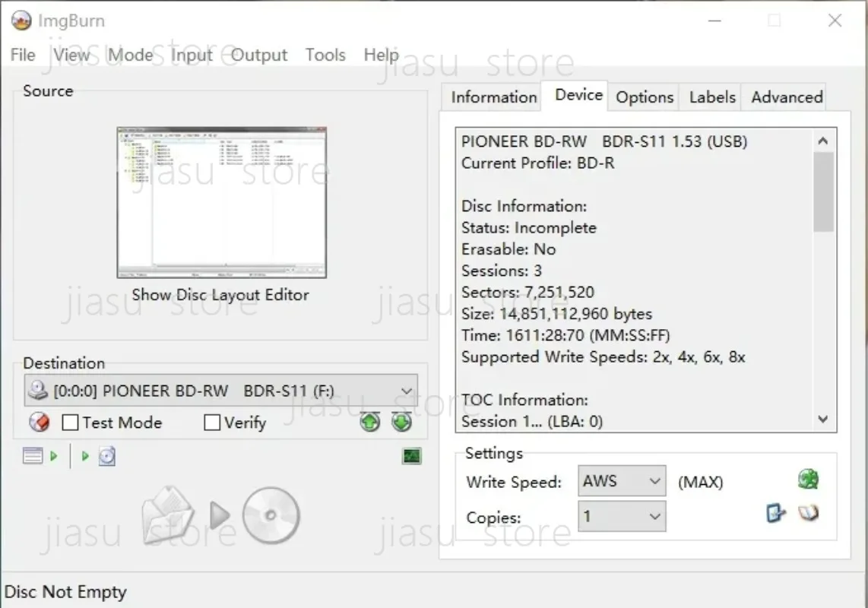Click the 'TOC Information:' line
The width and height of the screenshot is (868, 608).
point(524,401)
